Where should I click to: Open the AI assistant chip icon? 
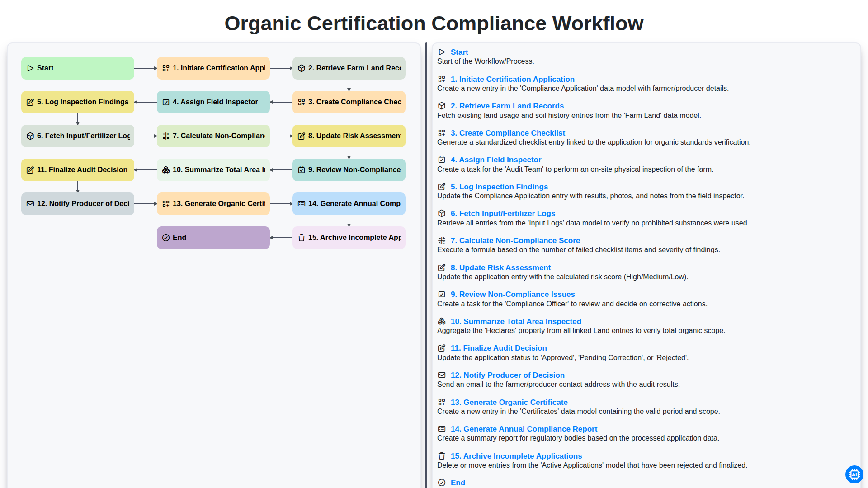click(854, 474)
